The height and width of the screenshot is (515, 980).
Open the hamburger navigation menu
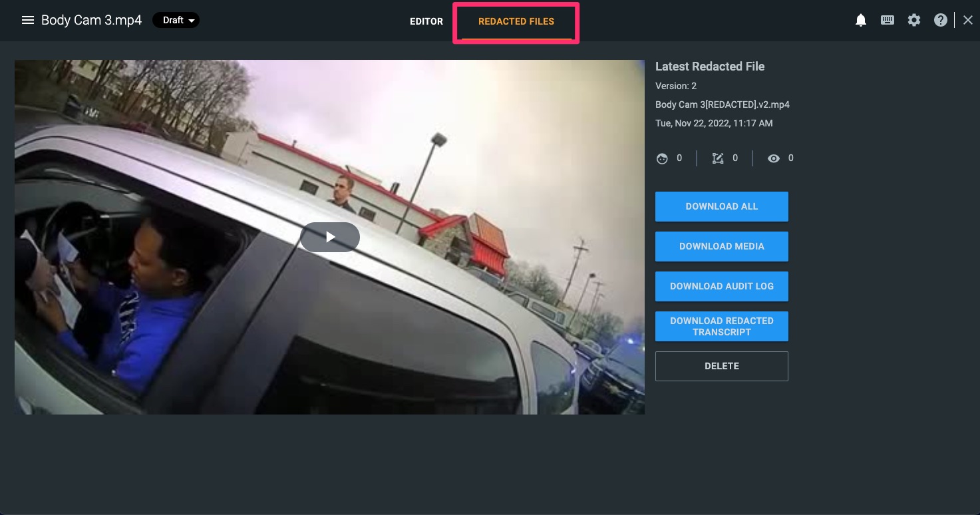(x=28, y=20)
